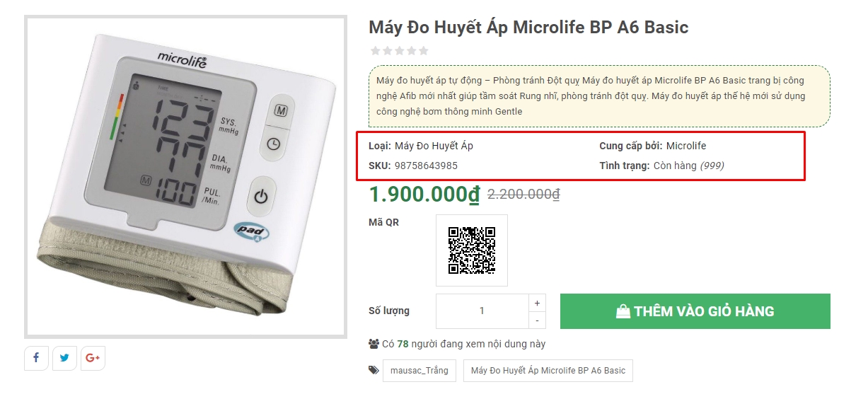The height and width of the screenshot is (399, 868).
Task: Increase quantity with plus button
Action: pos(537,303)
